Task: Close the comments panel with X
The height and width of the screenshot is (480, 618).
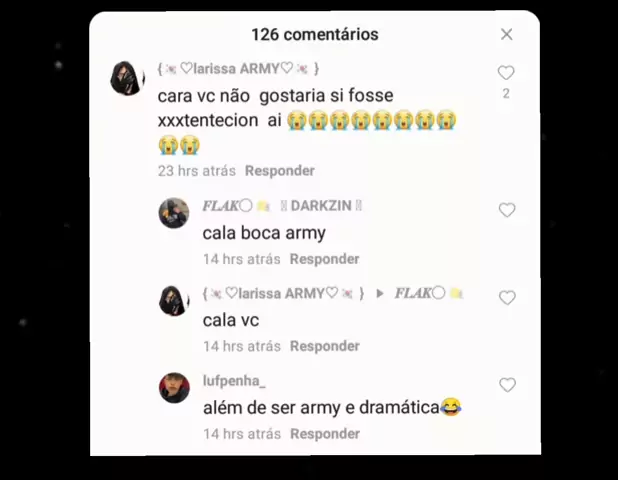Action: (506, 34)
